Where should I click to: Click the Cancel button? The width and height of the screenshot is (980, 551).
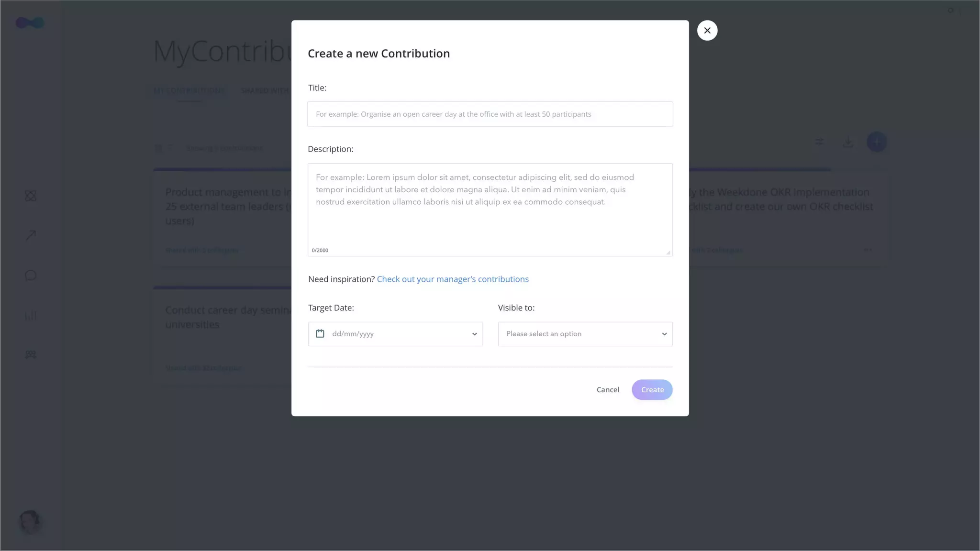click(608, 390)
